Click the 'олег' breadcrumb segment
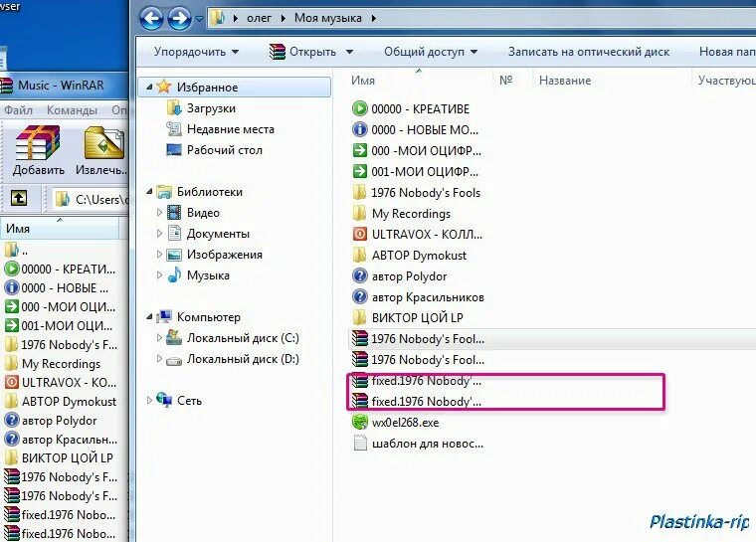 tap(259, 18)
